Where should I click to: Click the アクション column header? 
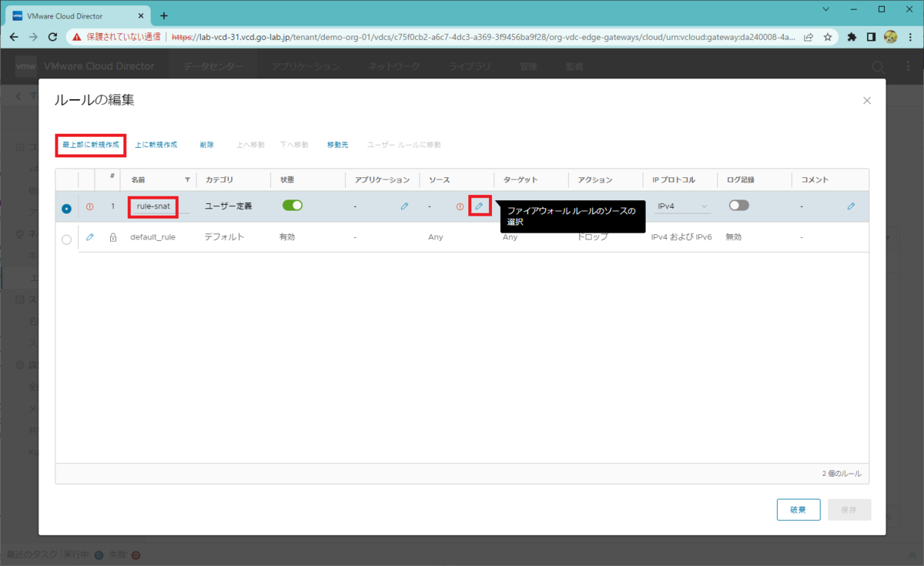pos(594,179)
